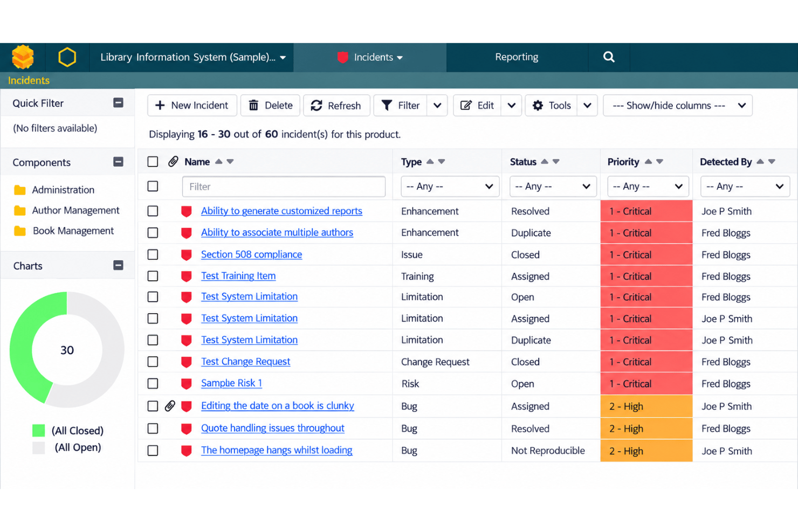This screenshot has width=798, height=532.
Task: Click the gray All Open legend swatch
Action: coord(39,447)
